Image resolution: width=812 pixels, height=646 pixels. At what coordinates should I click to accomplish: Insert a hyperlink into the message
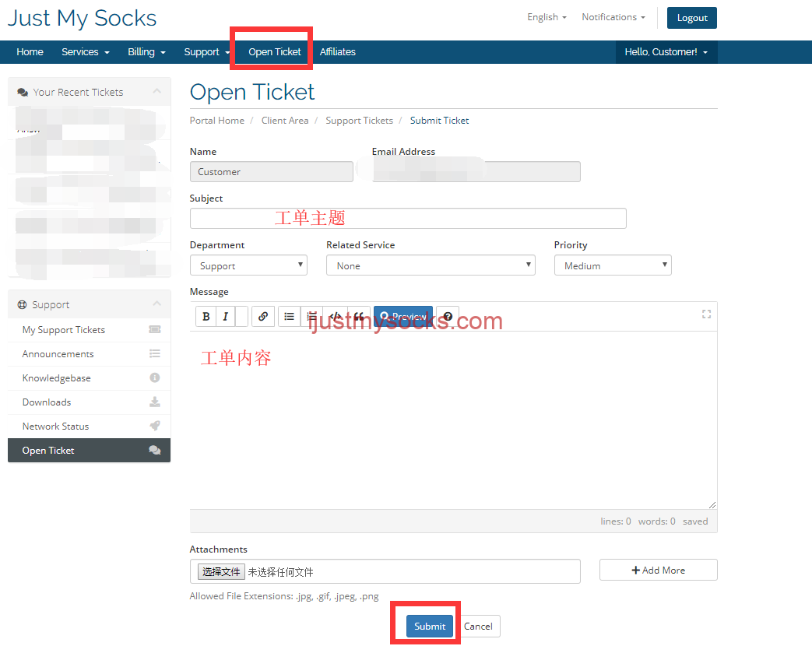263,316
